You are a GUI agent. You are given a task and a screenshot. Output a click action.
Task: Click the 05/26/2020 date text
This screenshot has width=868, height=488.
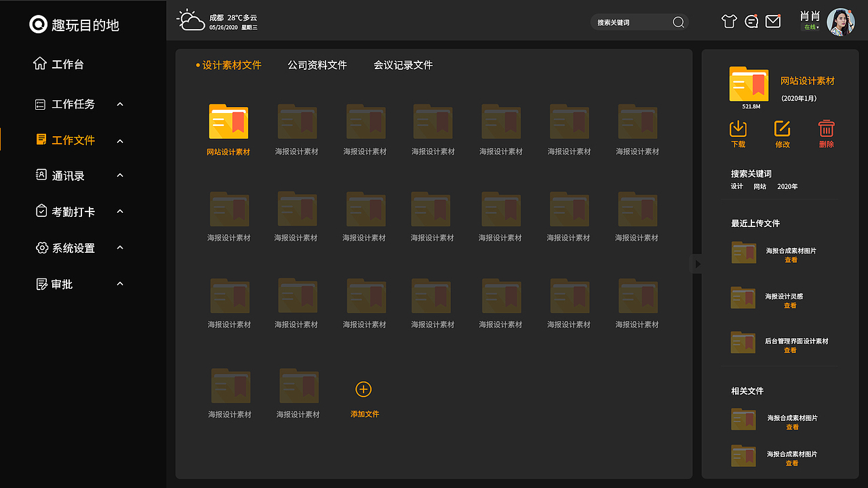click(x=223, y=28)
